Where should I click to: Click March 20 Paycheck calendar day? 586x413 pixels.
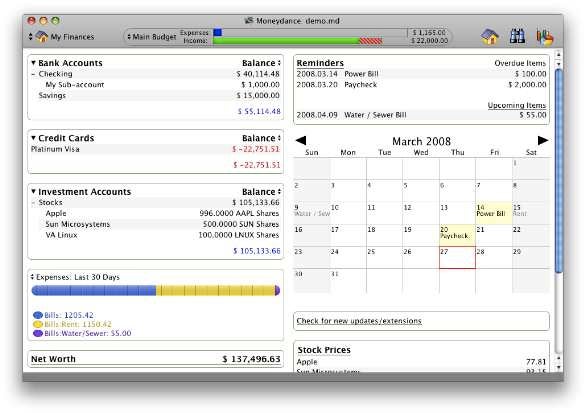click(457, 235)
